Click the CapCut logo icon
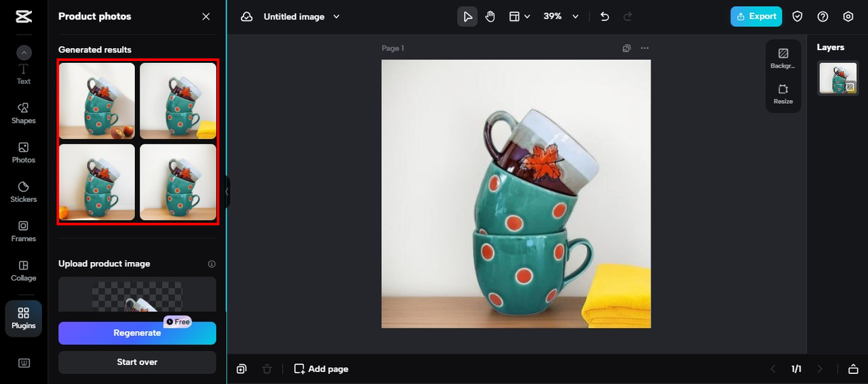This screenshot has width=868, height=384. (24, 17)
